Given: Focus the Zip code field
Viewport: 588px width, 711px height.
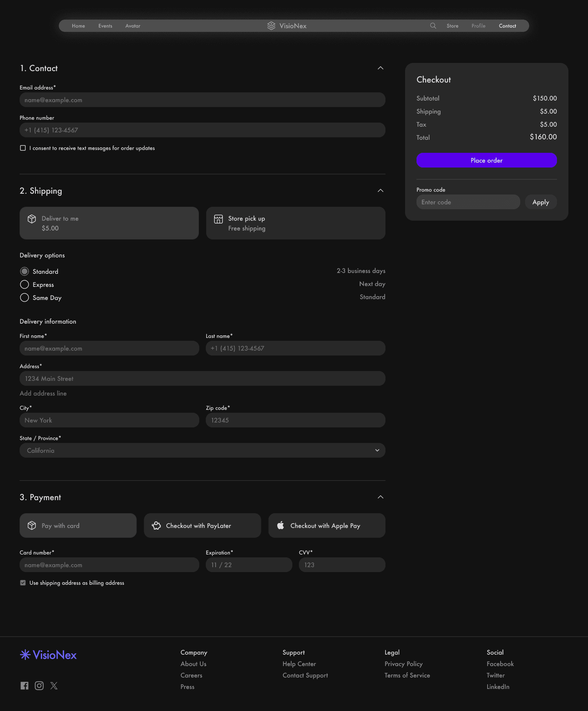Looking at the screenshot, I should click(x=296, y=420).
